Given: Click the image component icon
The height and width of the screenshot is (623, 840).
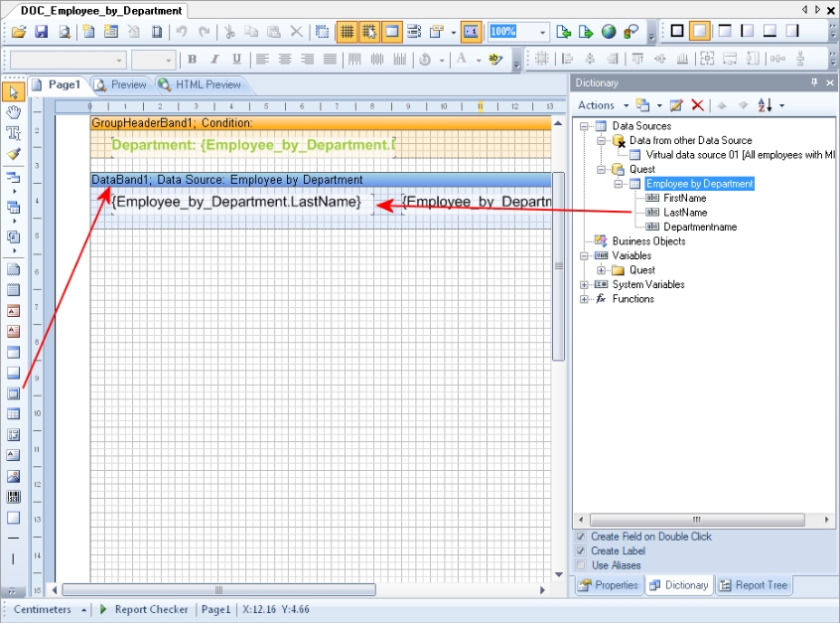Looking at the screenshot, I should point(13,476).
